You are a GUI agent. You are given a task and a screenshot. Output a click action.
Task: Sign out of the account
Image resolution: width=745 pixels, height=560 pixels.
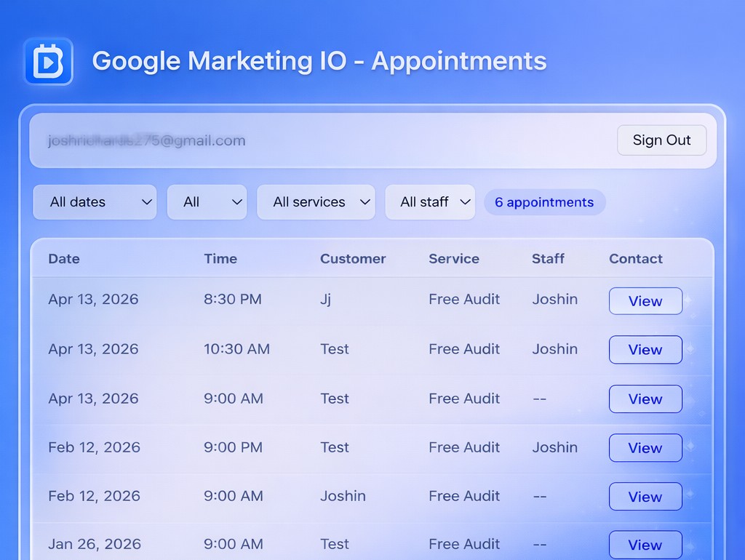pos(661,140)
